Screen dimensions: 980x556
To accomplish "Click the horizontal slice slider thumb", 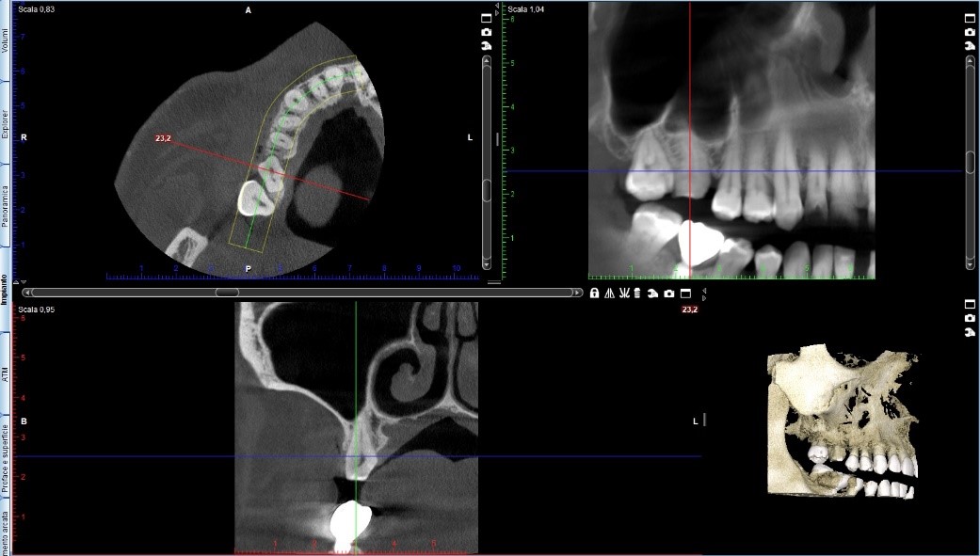I will pos(227,293).
